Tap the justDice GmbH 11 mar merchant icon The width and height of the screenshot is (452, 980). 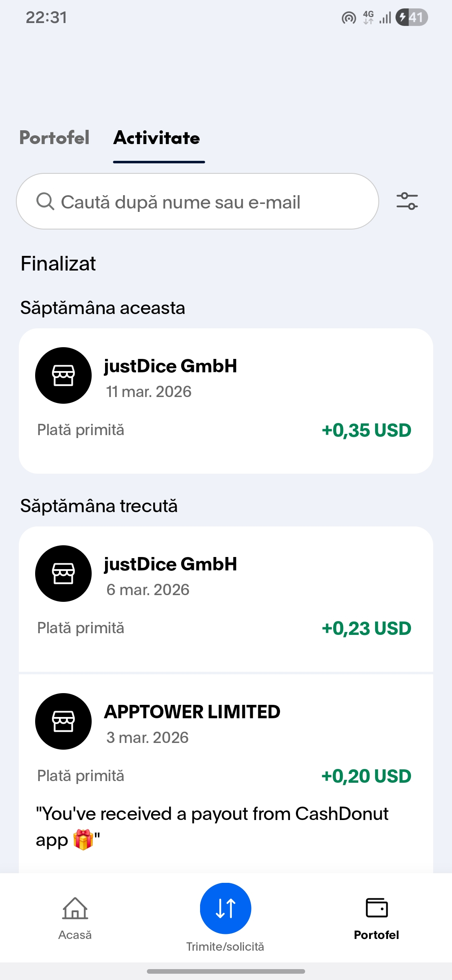63,375
